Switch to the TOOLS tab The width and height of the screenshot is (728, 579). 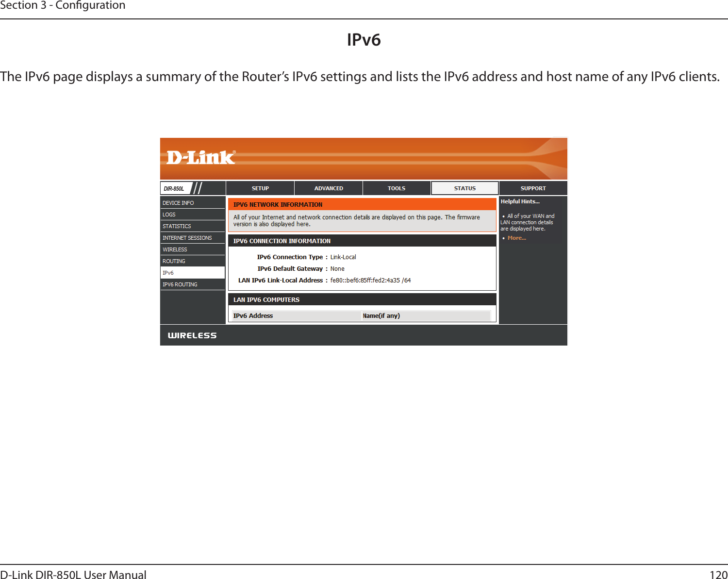(x=397, y=188)
